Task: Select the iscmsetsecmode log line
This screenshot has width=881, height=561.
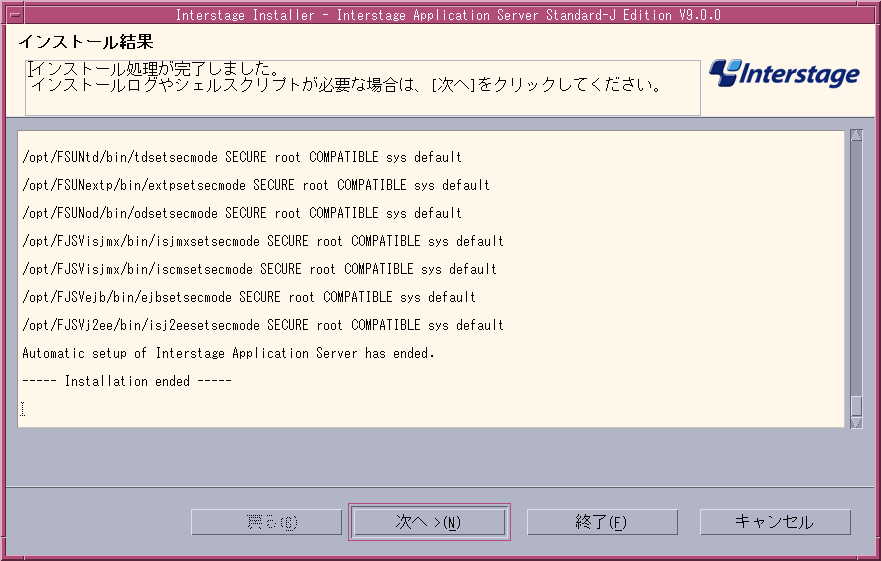Action: [260, 269]
